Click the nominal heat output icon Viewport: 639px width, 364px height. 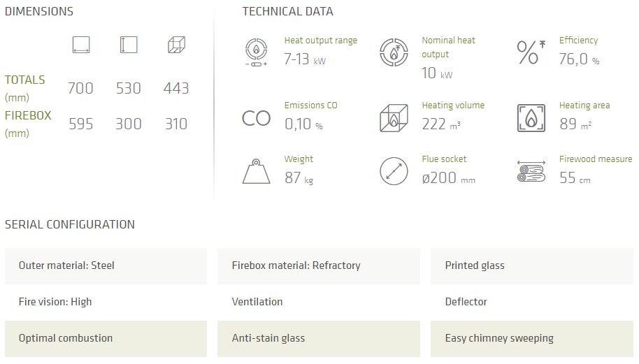tap(393, 52)
